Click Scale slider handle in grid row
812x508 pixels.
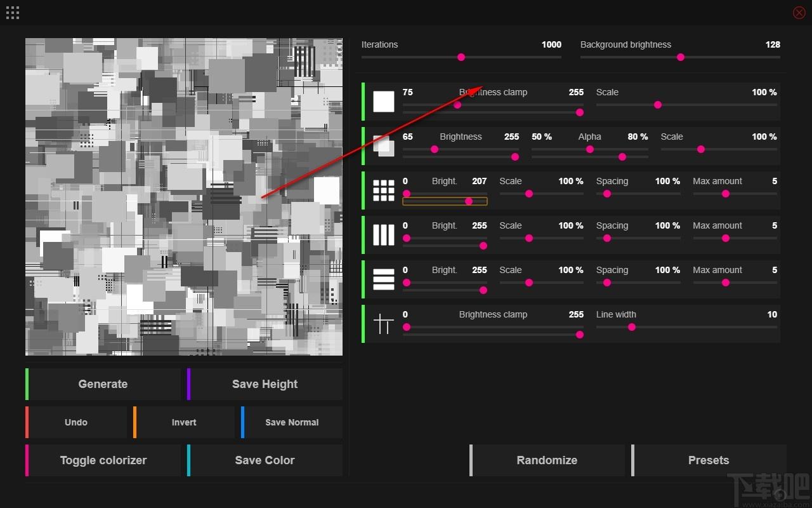click(529, 194)
